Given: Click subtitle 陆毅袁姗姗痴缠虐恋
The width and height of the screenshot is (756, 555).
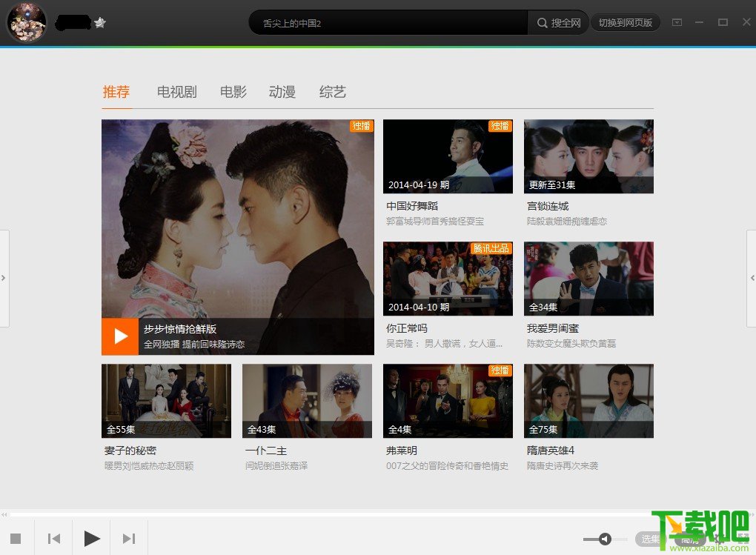Looking at the screenshot, I should [566, 222].
